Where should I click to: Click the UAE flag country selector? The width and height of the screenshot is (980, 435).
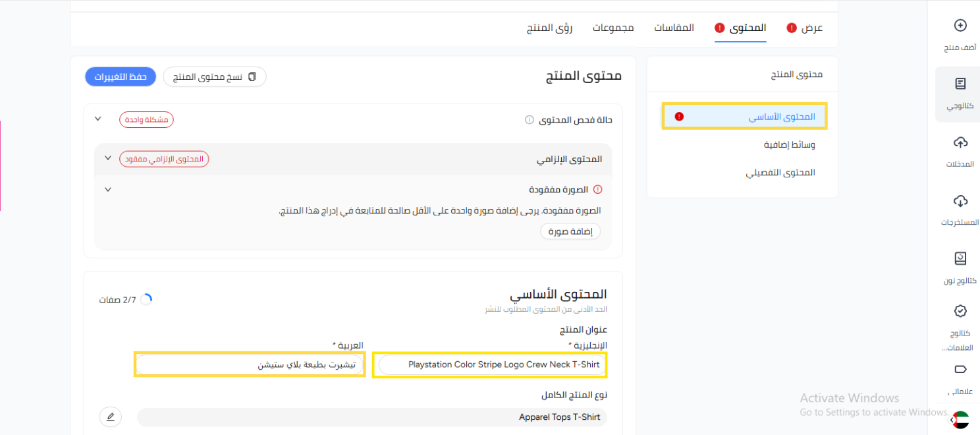point(961,419)
